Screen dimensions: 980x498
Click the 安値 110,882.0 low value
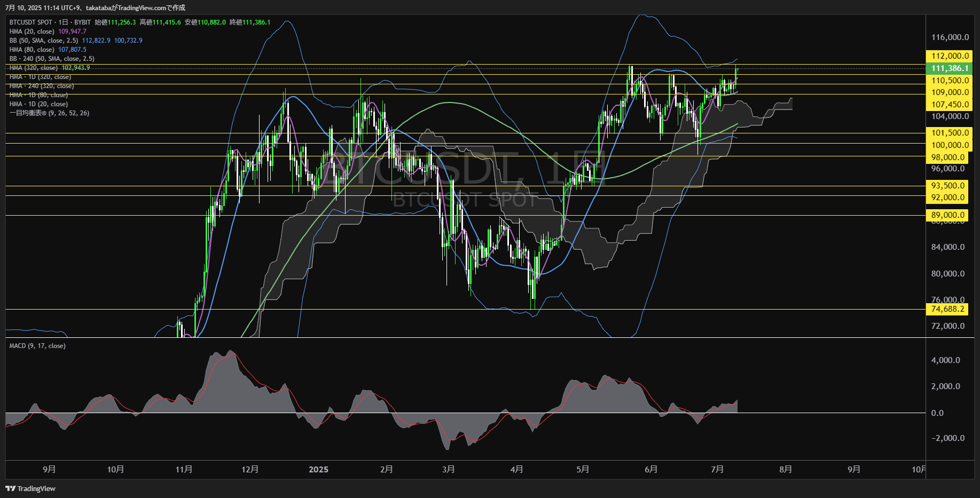click(205, 22)
